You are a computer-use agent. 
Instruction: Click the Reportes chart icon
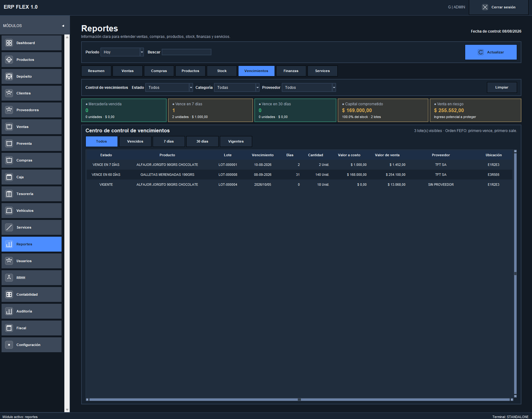coord(9,244)
